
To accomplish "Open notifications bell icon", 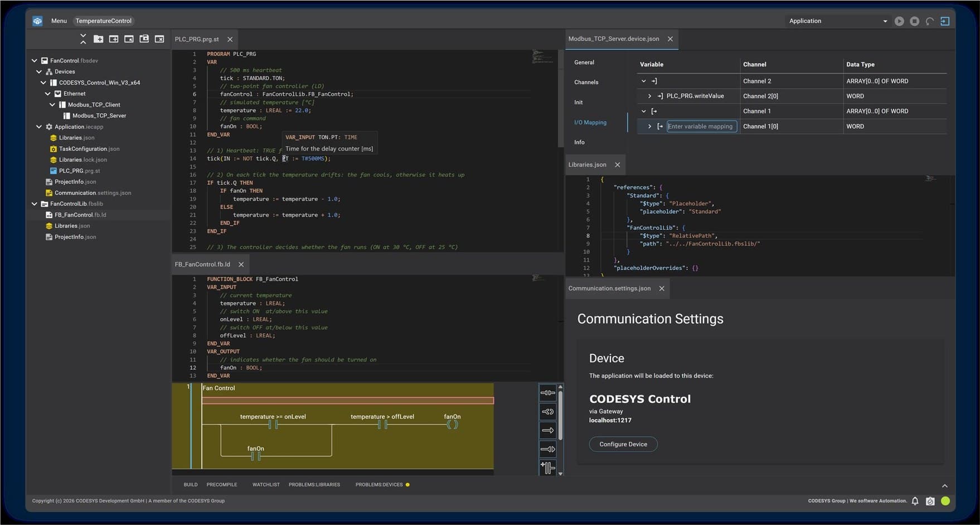I will 915,501.
